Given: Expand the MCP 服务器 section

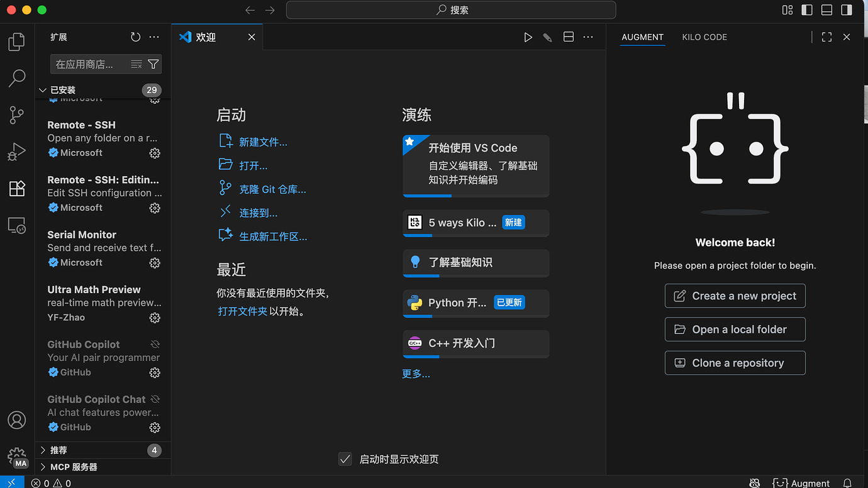Looking at the screenshot, I should (103, 467).
